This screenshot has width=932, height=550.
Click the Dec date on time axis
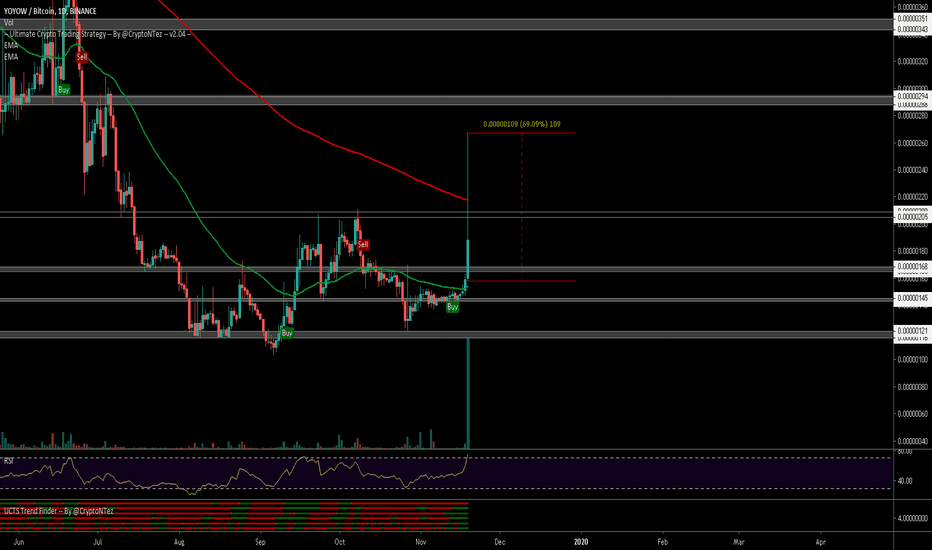(x=500, y=542)
